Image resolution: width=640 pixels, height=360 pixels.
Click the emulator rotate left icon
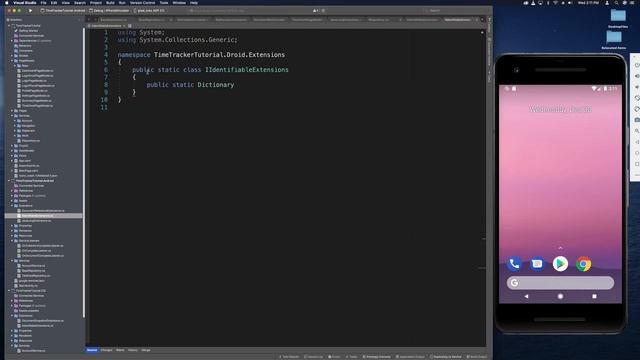tap(637, 98)
